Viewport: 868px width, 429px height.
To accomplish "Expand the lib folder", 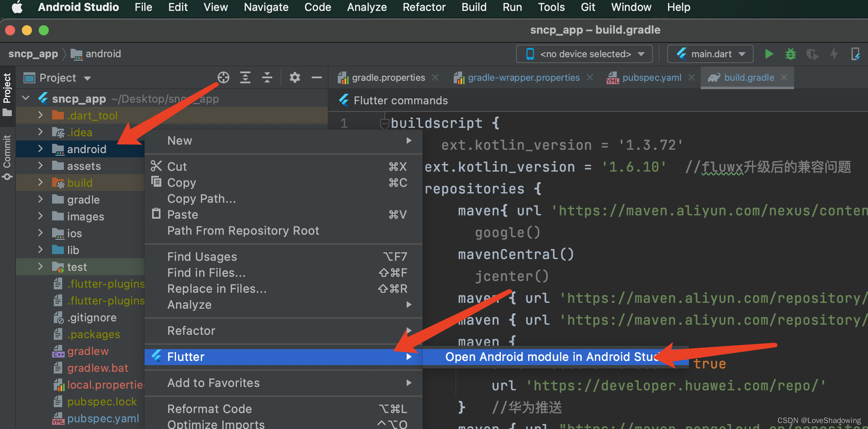I will [x=40, y=250].
